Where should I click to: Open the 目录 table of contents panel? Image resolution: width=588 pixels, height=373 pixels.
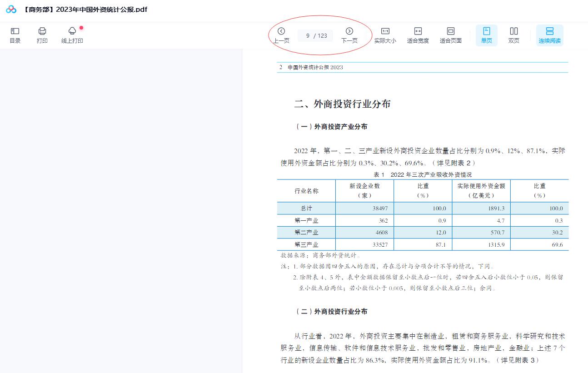[15, 35]
